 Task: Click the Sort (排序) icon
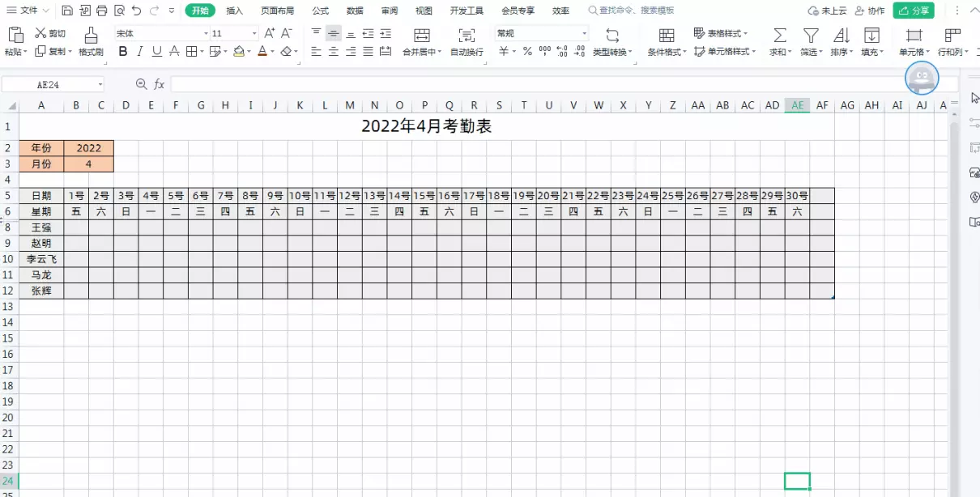(x=841, y=36)
